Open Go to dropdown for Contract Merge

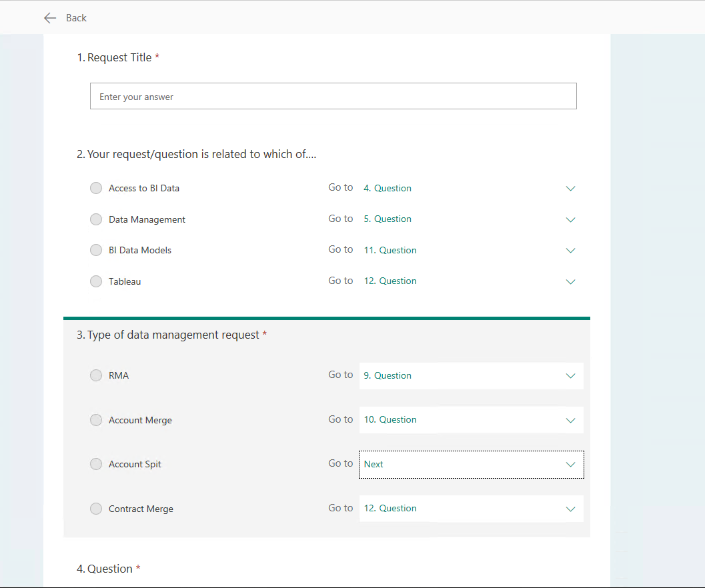pyautogui.click(x=471, y=509)
